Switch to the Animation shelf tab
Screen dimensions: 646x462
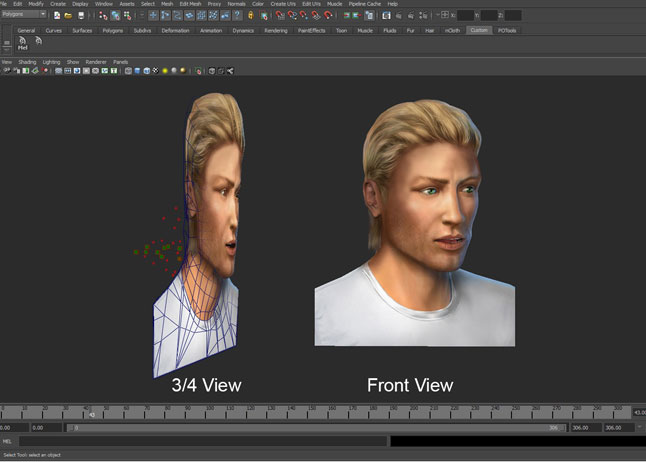(211, 30)
